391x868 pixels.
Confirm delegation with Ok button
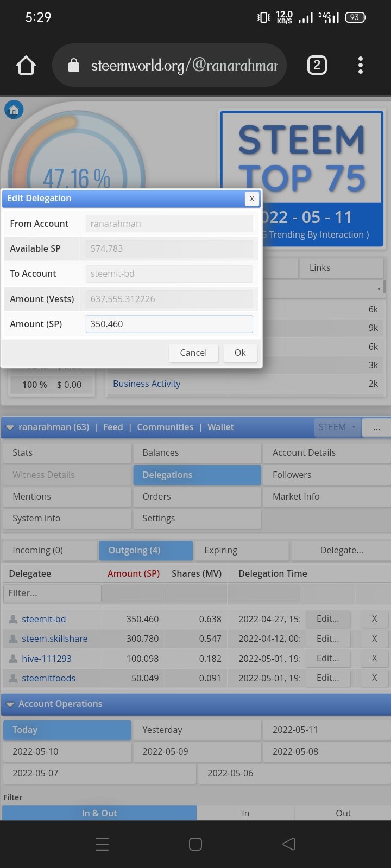pyautogui.click(x=240, y=353)
